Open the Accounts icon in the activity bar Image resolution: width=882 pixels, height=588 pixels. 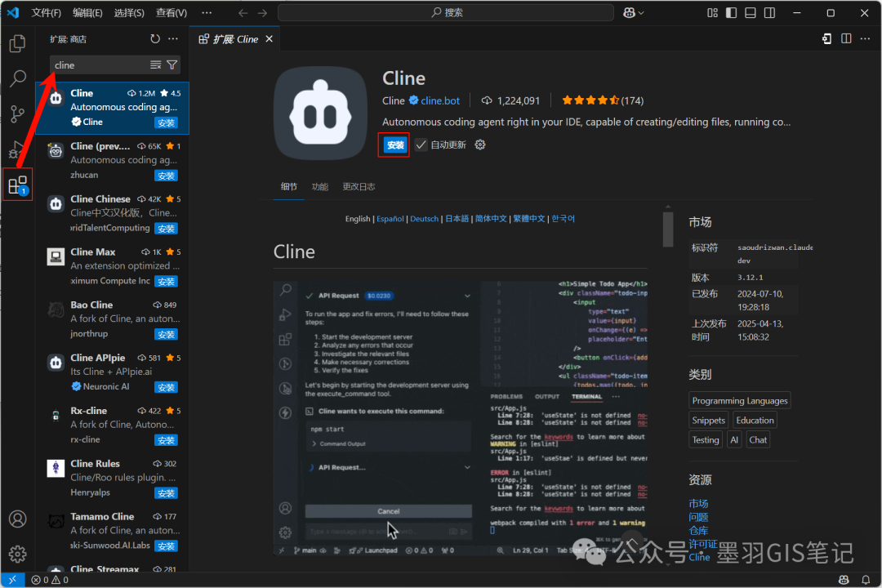pyautogui.click(x=17, y=518)
